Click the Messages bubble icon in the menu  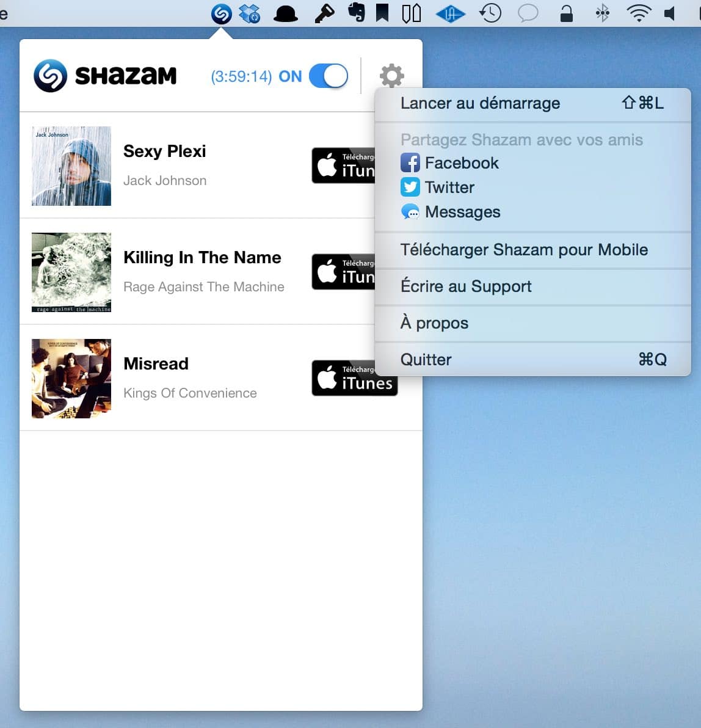tap(410, 212)
